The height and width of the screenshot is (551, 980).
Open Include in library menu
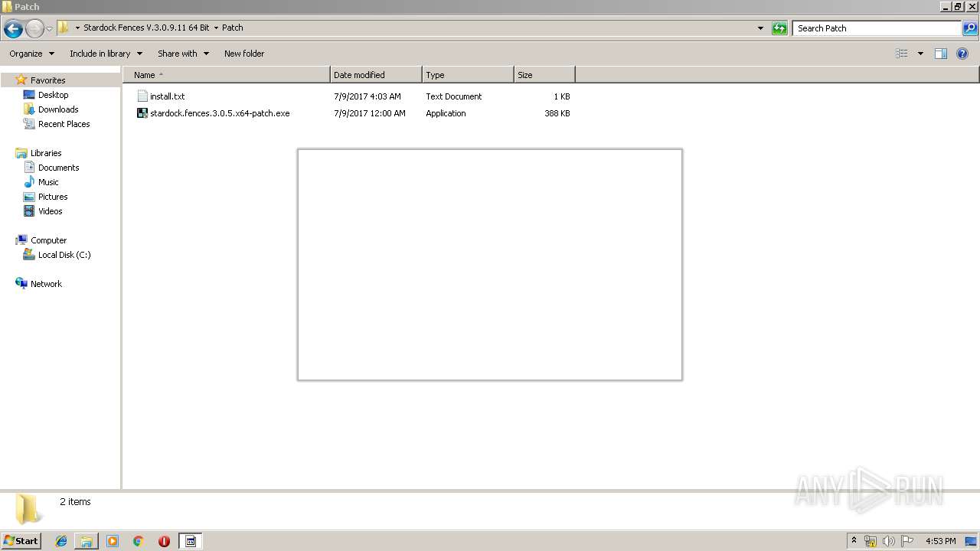(x=106, y=54)
